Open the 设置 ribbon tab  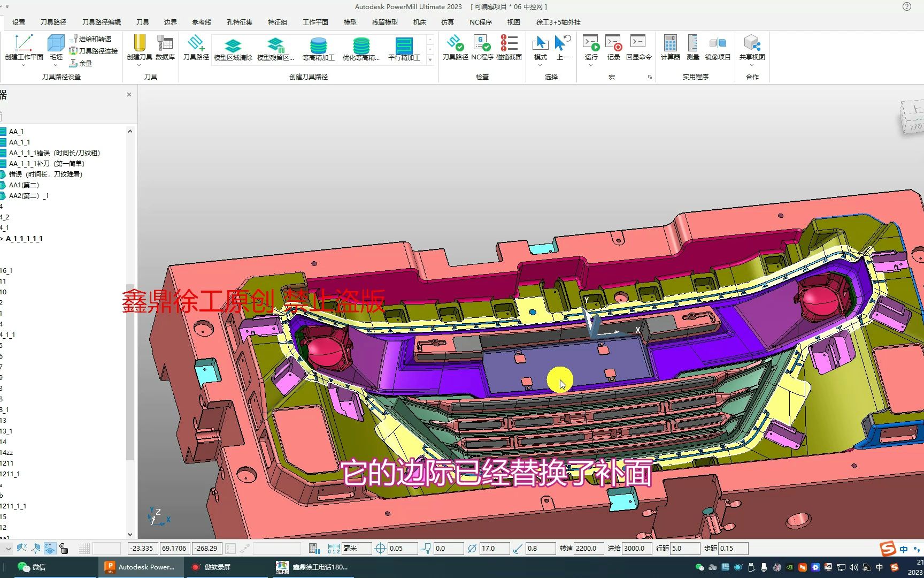click(19, 22)
